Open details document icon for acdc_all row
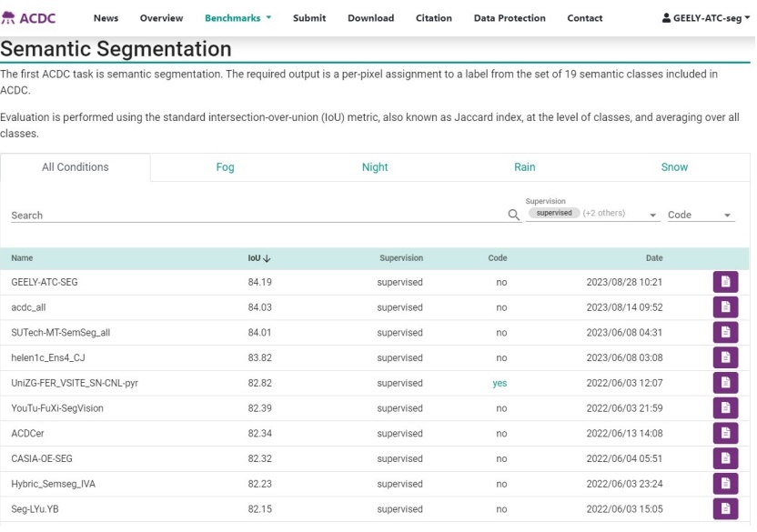The height and width of the screenshot is (532, 757). (x=725, y=307)
